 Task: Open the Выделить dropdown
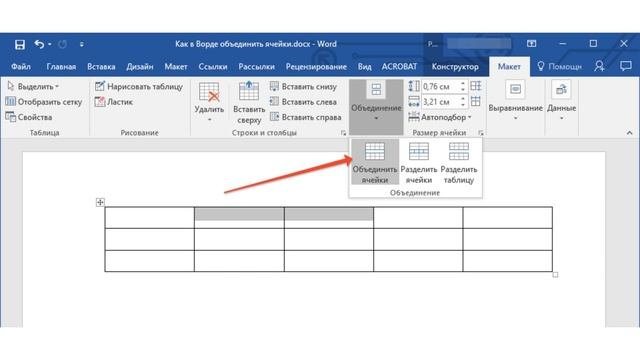33,87
